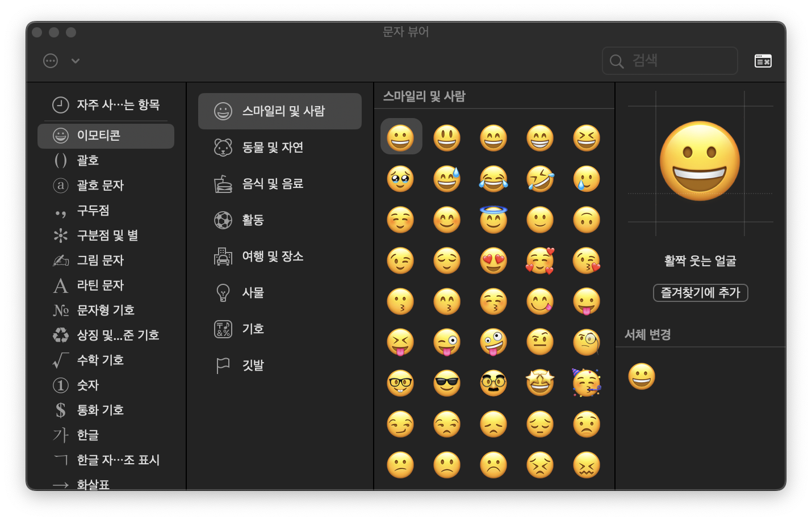Pick the star-struck emoji
This screenshot has height=521, width=812.
pyautogui.click(x=540, y=383)
